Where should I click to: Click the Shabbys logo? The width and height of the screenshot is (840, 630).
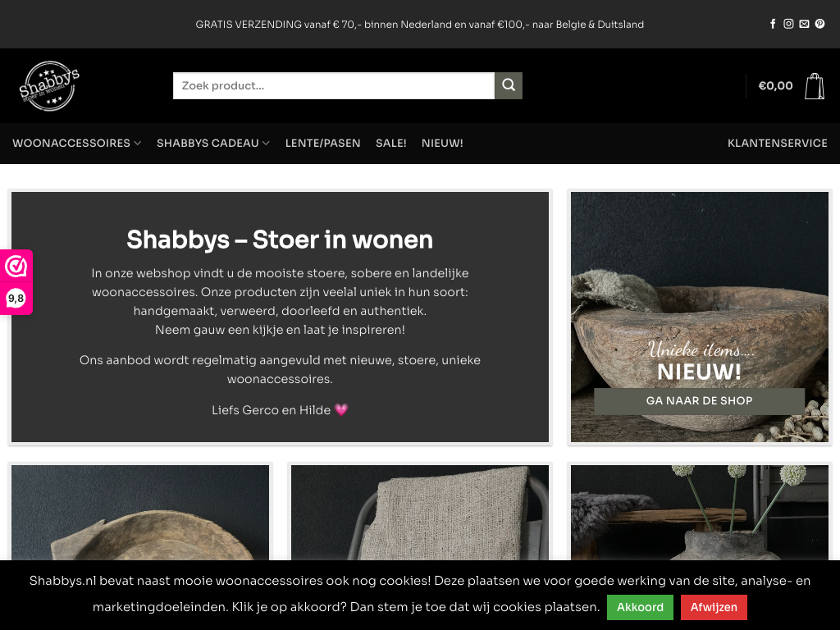click(x=49, y=85)
